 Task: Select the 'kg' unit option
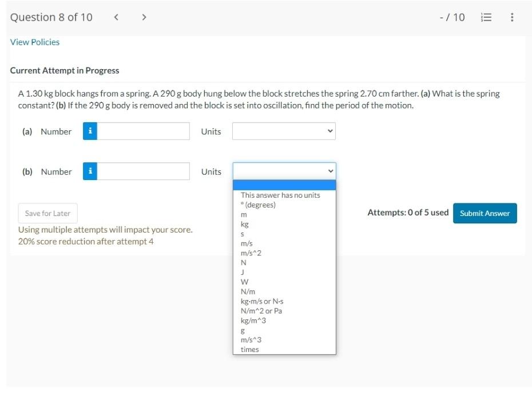[284, 224]
